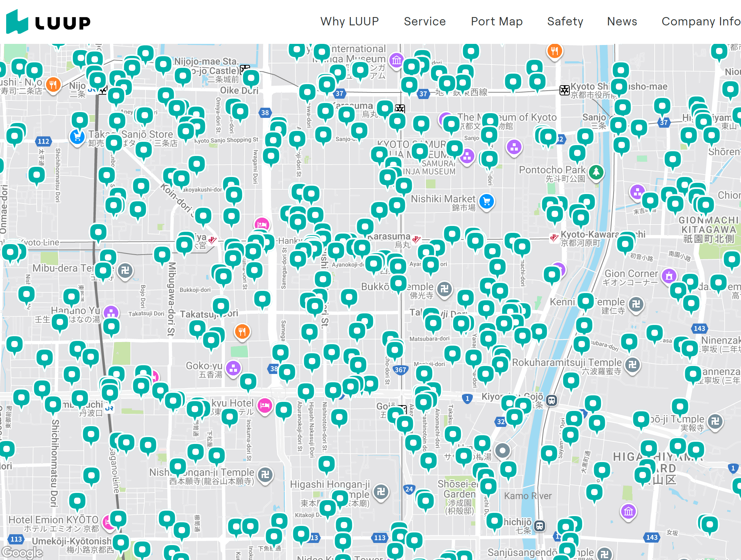
Task: Click the Nishiki Market shopping cart icon
Action: tap(487, 201)
